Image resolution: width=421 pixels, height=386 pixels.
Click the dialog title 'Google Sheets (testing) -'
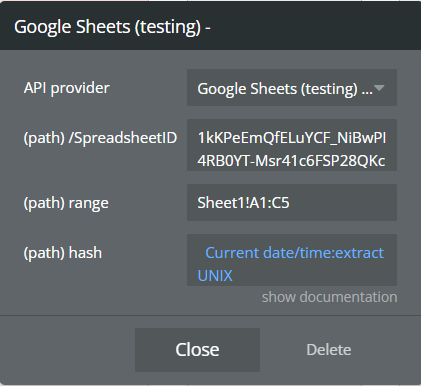(x=112, y=27)
